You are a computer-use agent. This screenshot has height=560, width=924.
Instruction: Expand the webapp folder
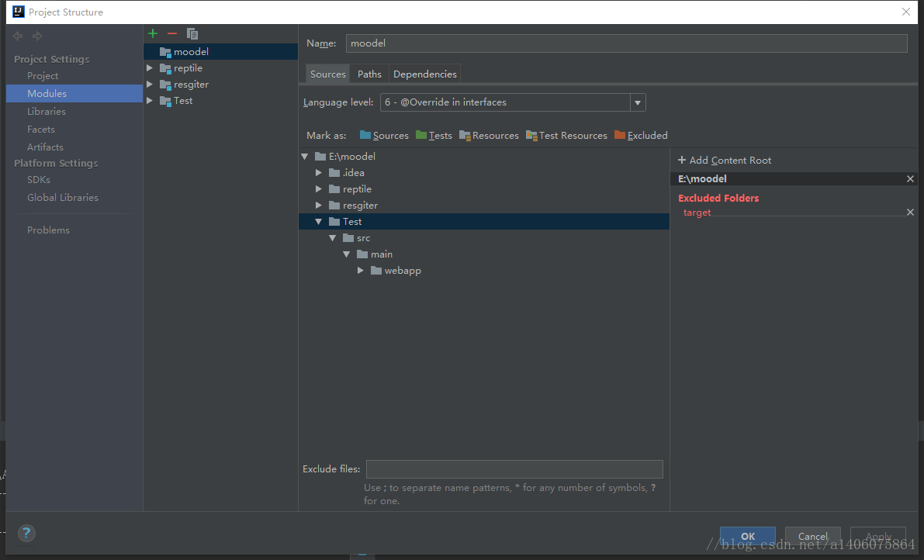pyautogui.click(x=361, y=271)
